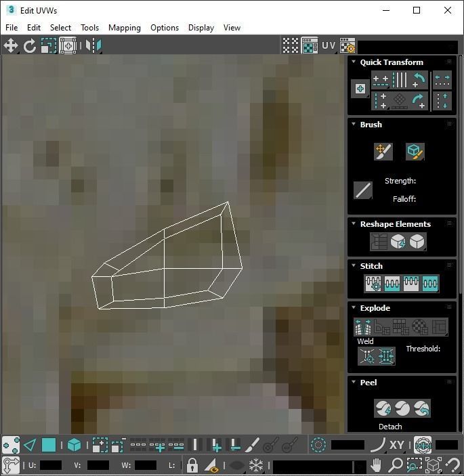This screenshot has height=476, width=464.
Task: Toggle Select by Element cube icon
Action: (74, 446)
